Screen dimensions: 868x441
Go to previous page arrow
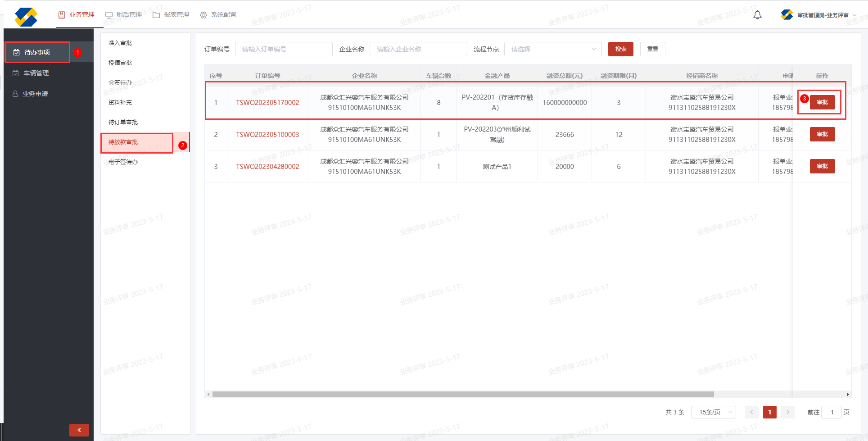pyautogui.click(x=751, y=412)
